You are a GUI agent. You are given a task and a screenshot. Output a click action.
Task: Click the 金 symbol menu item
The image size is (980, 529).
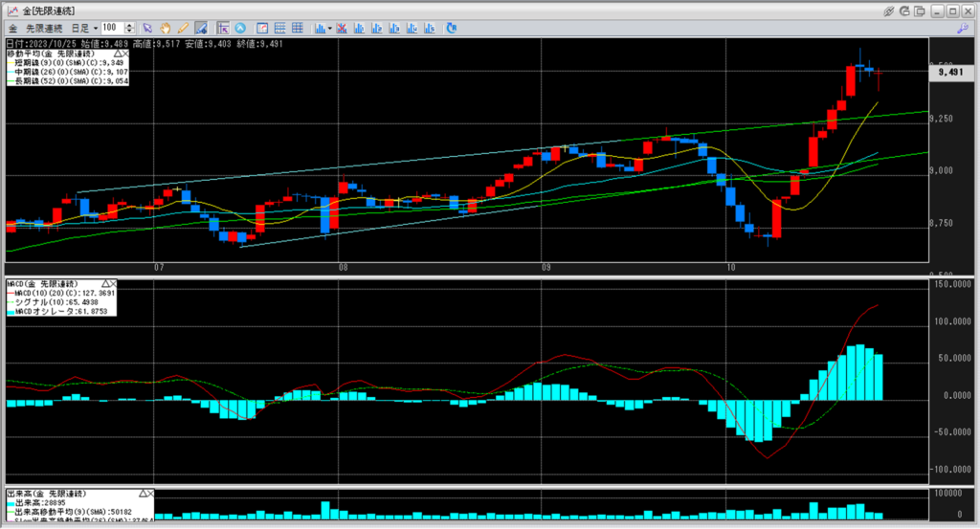pos(12,28)
